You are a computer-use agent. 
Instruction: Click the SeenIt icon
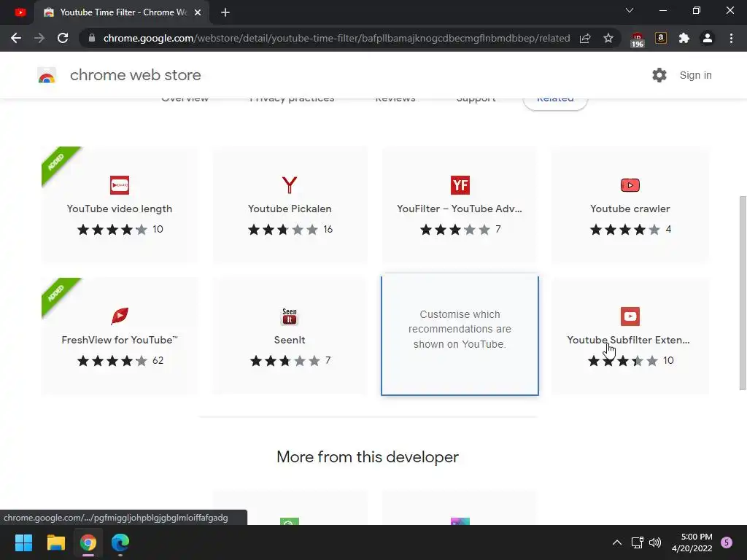[x=290, y=316]
